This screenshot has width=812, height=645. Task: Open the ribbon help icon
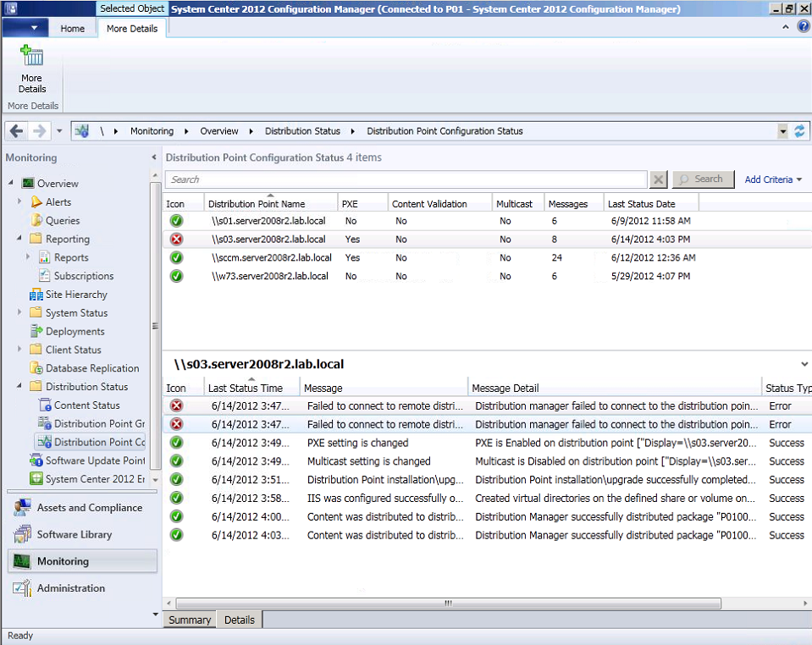pyautogui.click(x=803, y=26)
